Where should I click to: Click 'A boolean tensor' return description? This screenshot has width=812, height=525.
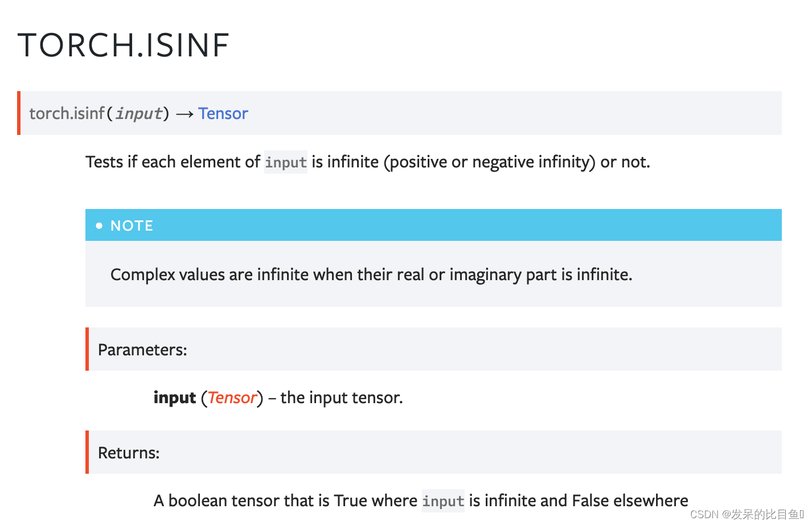421,501
